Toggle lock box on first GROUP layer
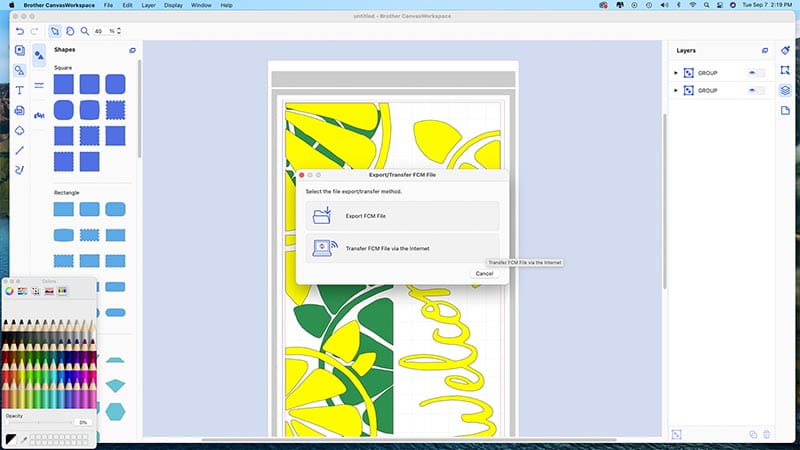This screenshot has width=800, height=450. pyautogui.click(x=761, y=72)
